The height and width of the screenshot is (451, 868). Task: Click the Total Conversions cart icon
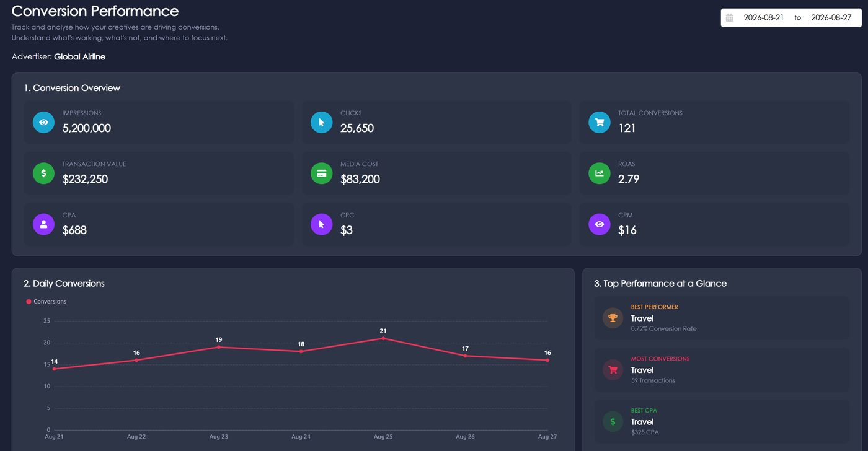point(599,123)
